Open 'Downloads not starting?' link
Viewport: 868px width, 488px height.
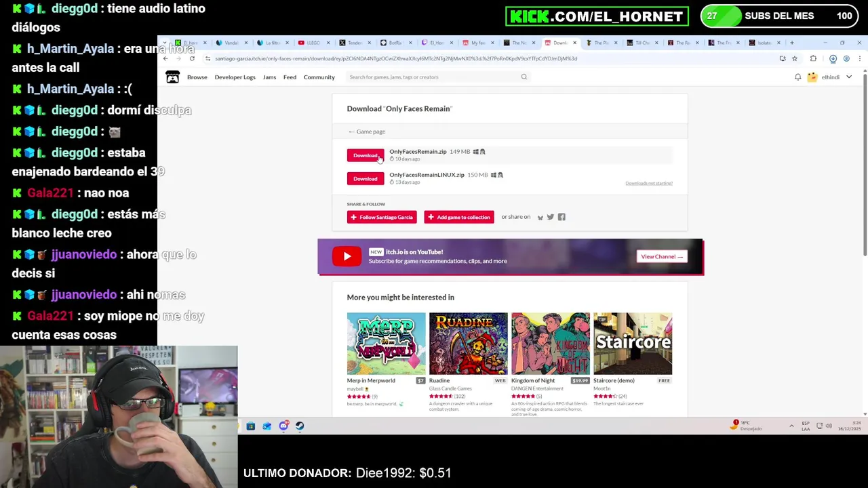click(x=649, y=183)
